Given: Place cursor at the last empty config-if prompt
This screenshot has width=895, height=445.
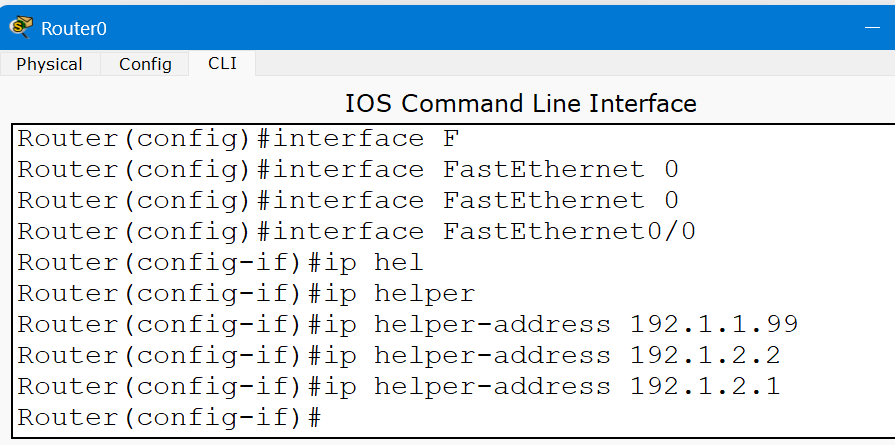Looking at the screenshot, I should (328, 417).
